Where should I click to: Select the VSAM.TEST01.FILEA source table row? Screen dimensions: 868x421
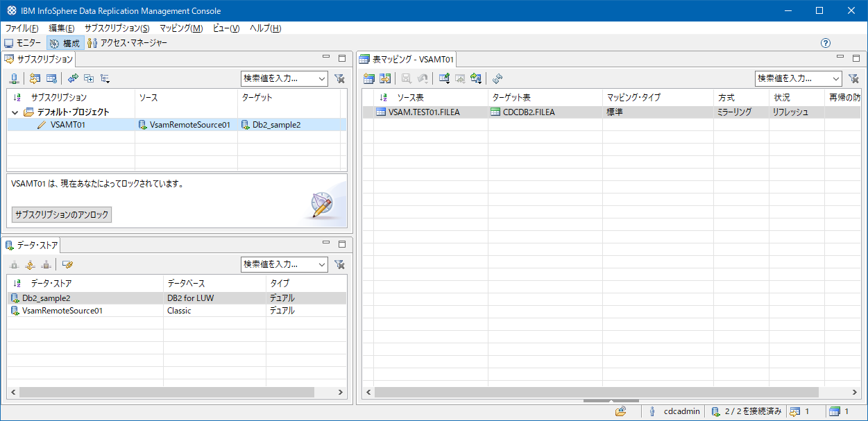(425, 112)
